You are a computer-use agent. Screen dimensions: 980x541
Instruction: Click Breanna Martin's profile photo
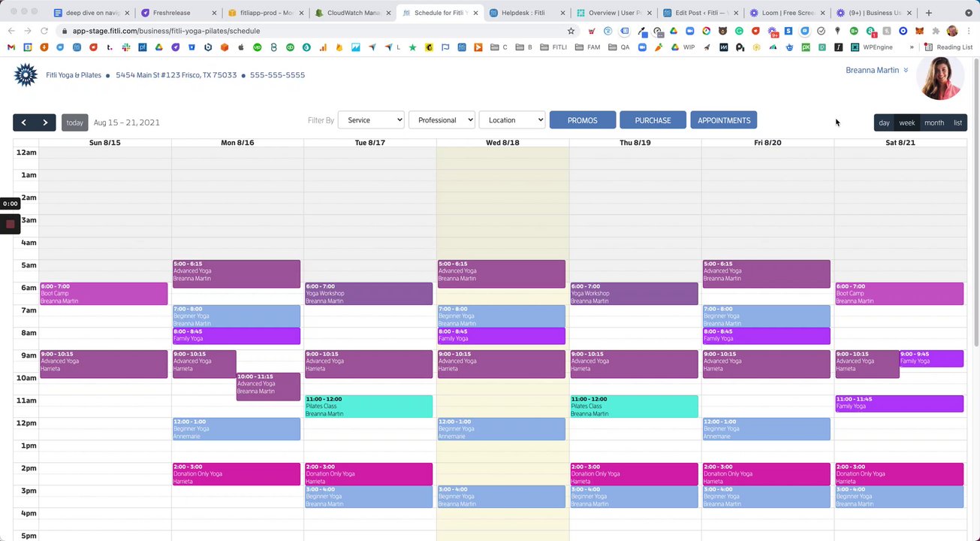click(x=940, y=76)
